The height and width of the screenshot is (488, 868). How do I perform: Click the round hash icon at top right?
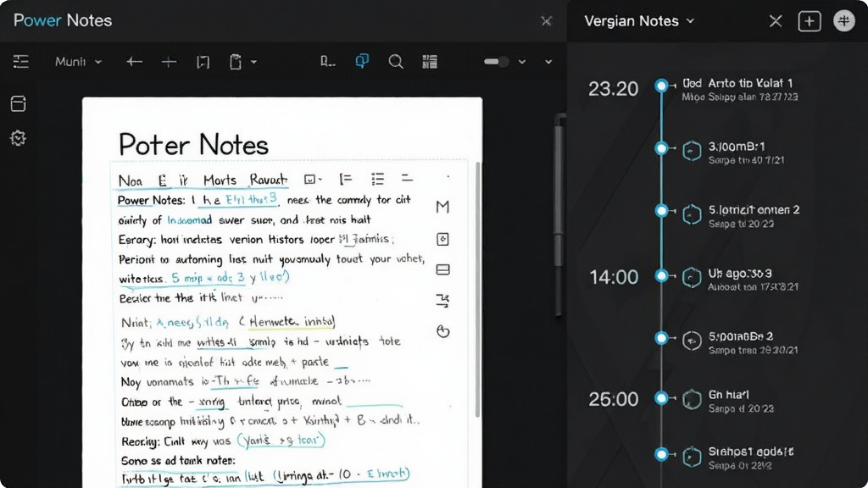tap(844, 21)
